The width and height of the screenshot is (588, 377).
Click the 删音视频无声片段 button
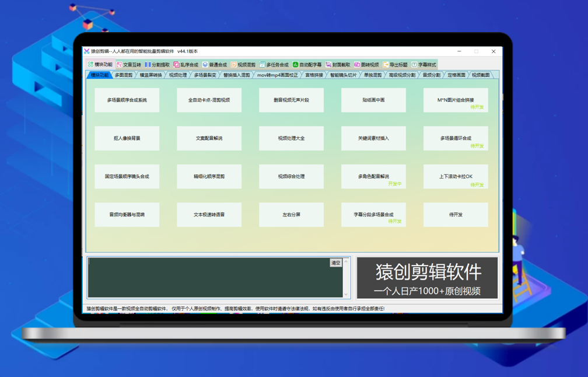coord(292,100)
